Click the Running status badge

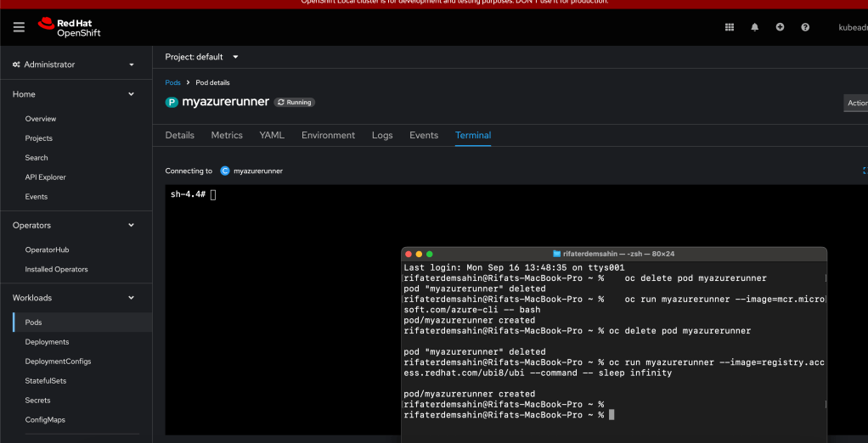click(295, 103)
